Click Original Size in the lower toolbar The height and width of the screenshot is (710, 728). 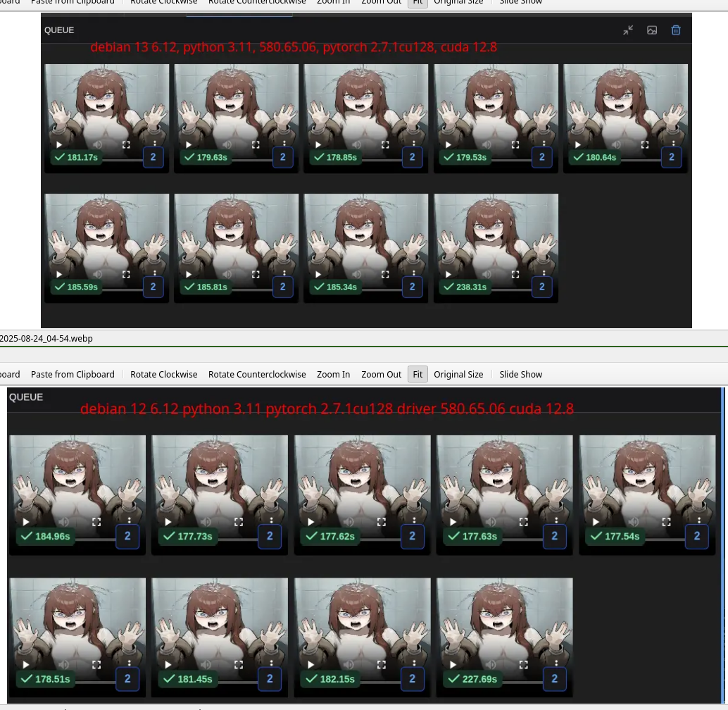[x=458, y=374]
